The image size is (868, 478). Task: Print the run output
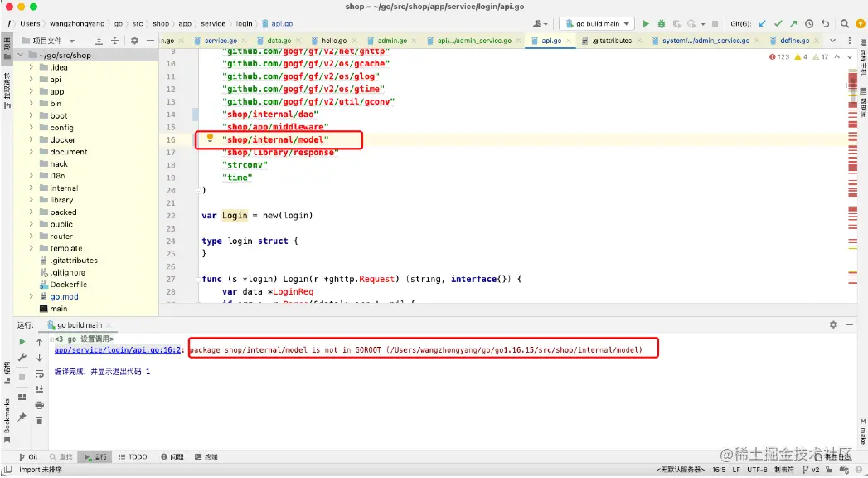click(x=39, y=405)
